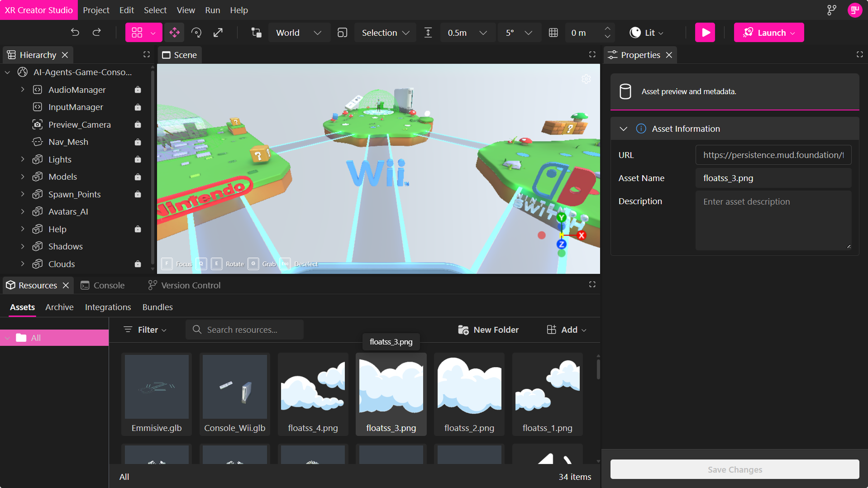The image size is (868, 488).
Task: Maximize the Hierarchy panel
Action: (x=147, y=54)
